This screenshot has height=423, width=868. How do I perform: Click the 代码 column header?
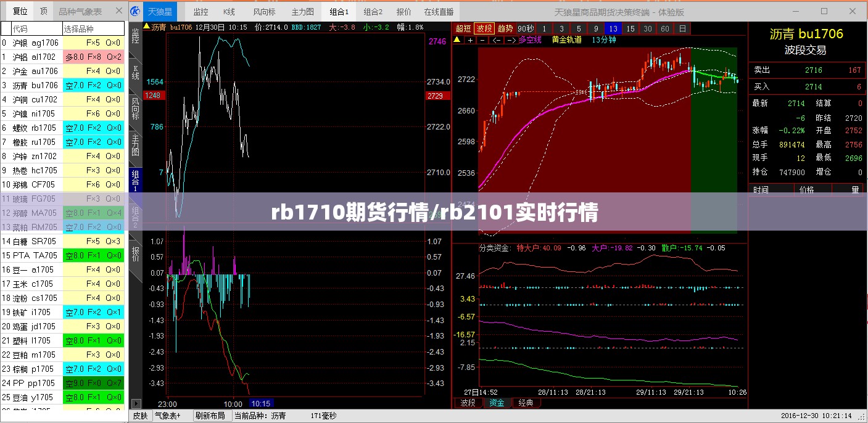click(x=36, y=29)
